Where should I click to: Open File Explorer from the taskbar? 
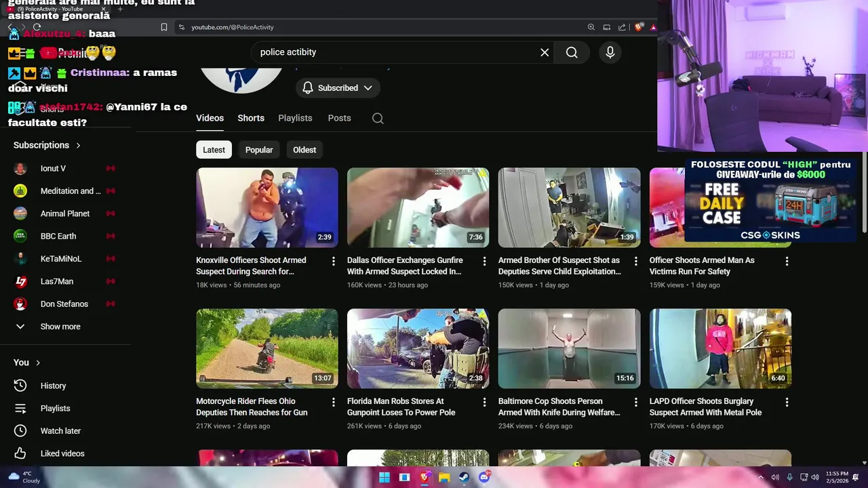[444, 477]
